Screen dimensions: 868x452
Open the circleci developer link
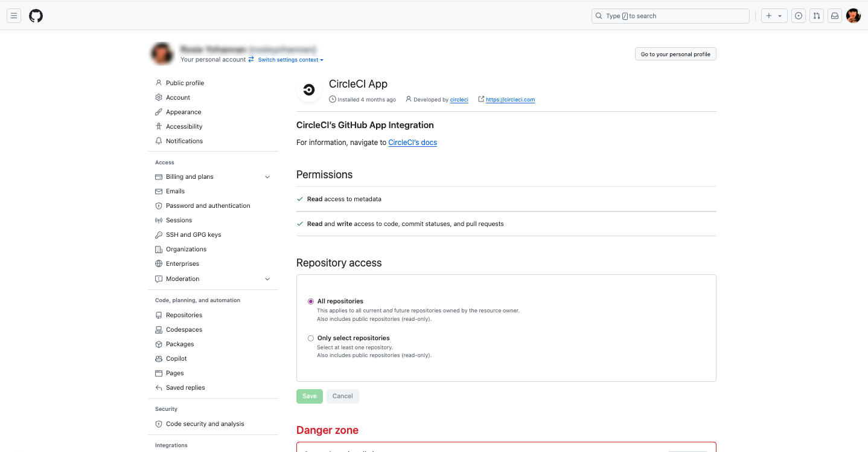coord(459,100)
